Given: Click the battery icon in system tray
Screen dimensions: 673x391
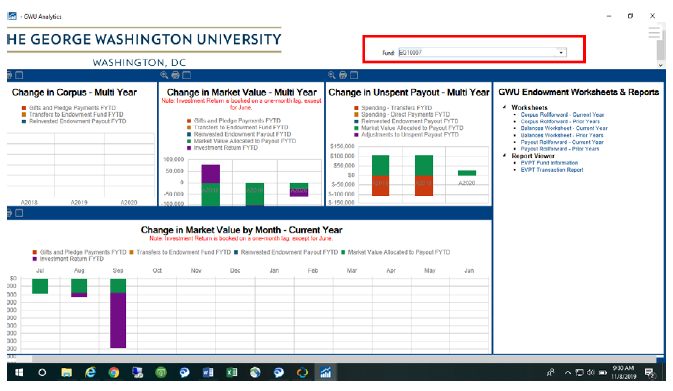Looking at the screenshot, I should click(x=603, y=373).
